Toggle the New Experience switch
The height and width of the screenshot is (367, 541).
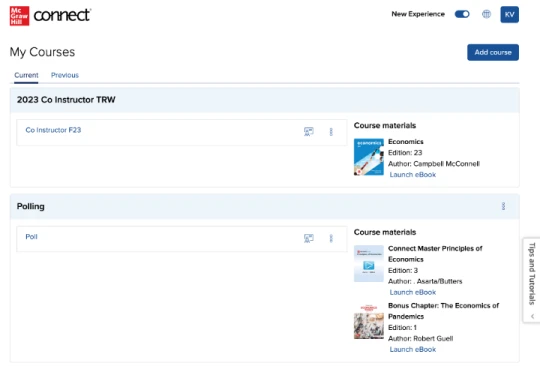pyautogui.click(x=462, y=14)
